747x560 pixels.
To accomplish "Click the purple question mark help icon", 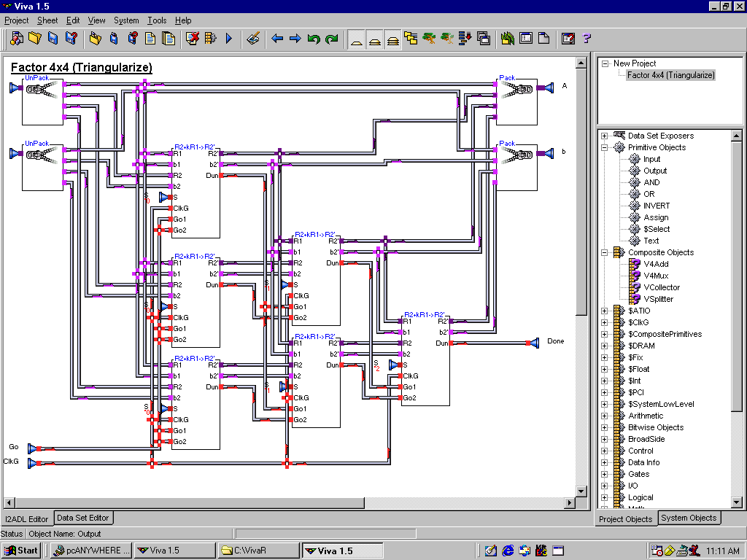I will 586,39.
